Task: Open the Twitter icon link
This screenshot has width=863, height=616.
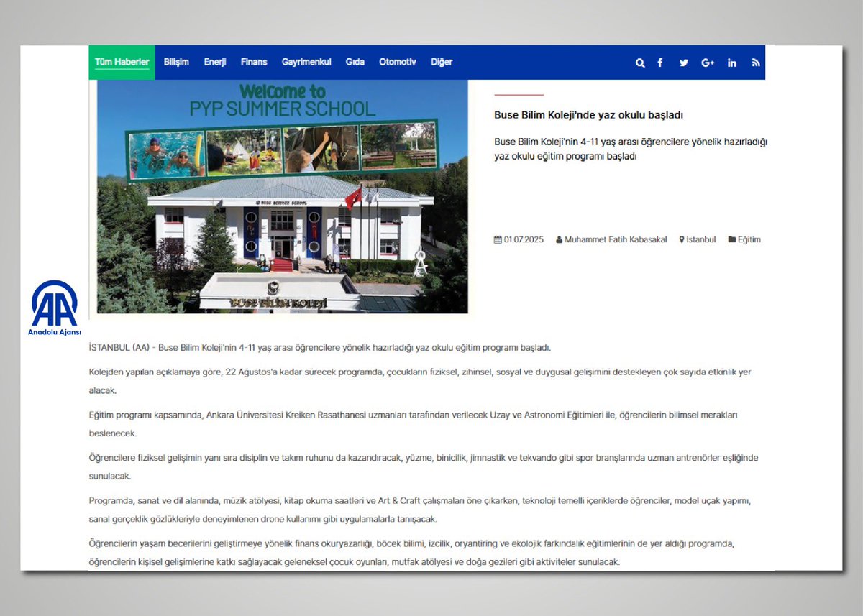Action: pos(683,63)
